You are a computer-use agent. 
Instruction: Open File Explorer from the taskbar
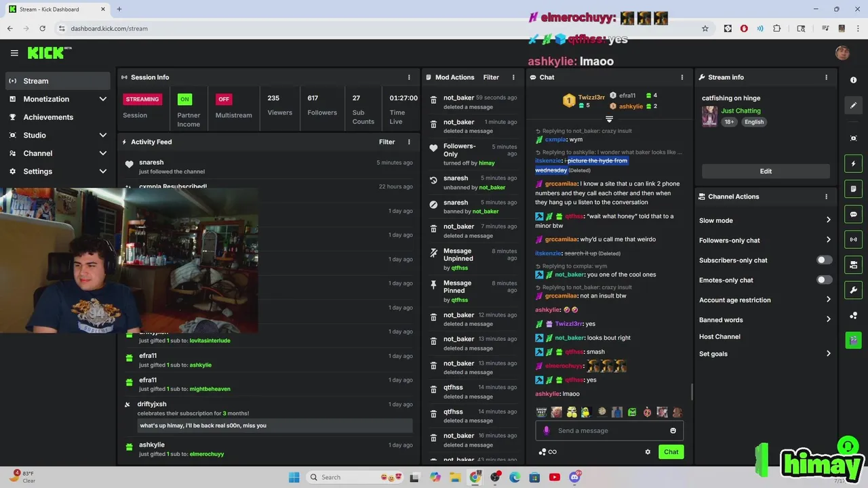click(455, 477)
